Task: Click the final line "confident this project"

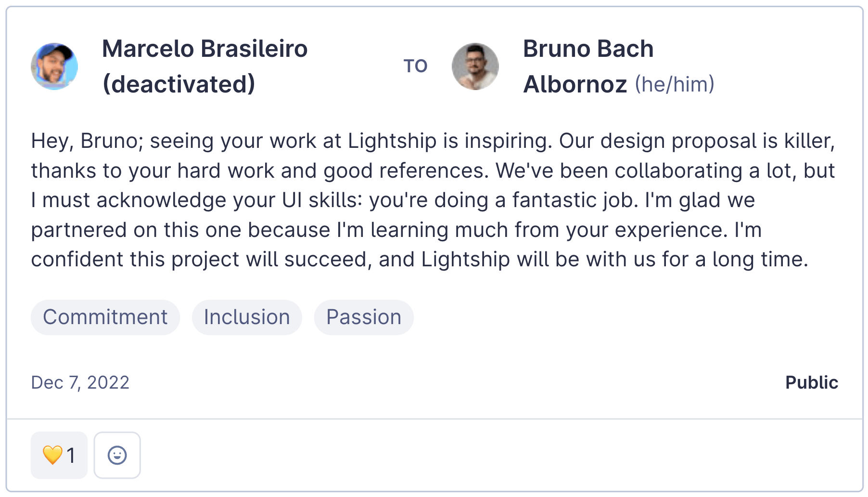Action: pos(419,260)
